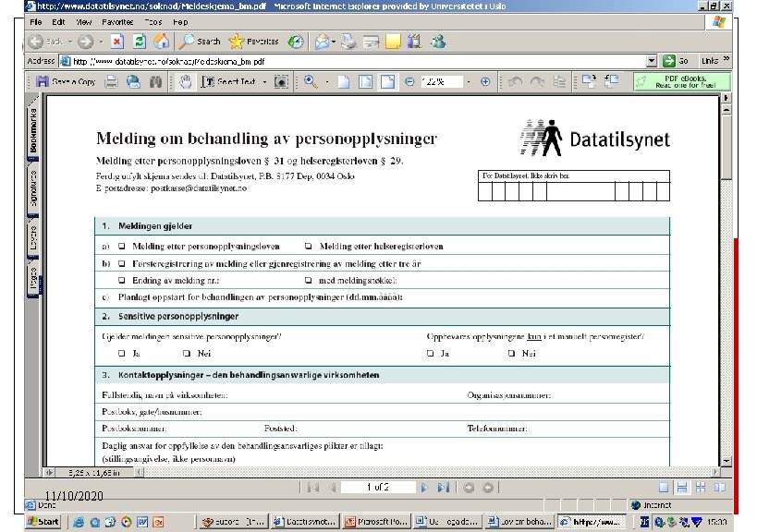Check Endring av melding nr. box
Screen dimensions: 757x532
122,280
